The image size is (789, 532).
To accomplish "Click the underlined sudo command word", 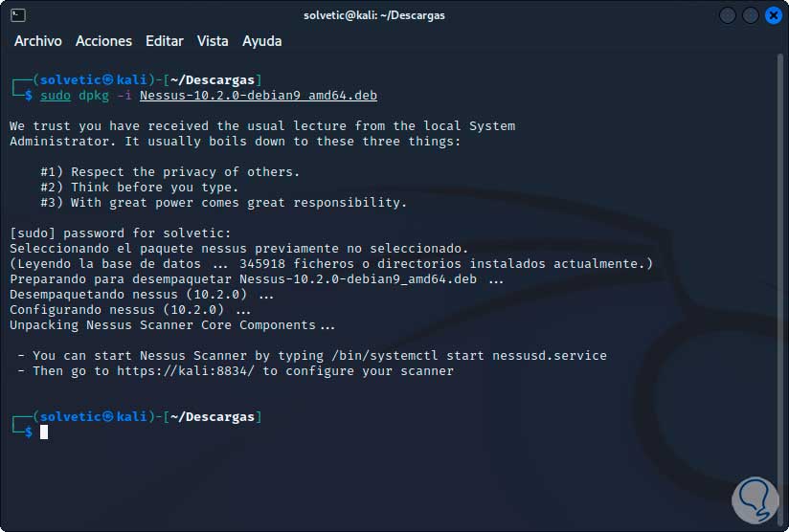I will (56, 96).
